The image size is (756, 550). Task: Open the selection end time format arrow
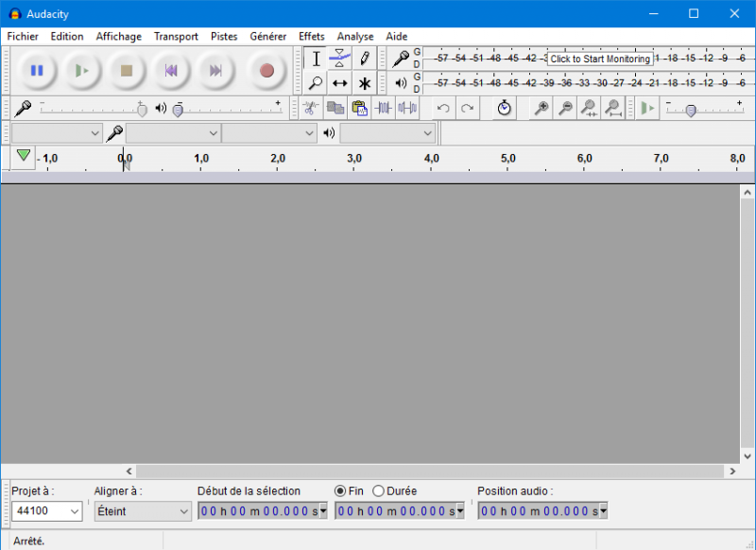click(x=460, y=511)
